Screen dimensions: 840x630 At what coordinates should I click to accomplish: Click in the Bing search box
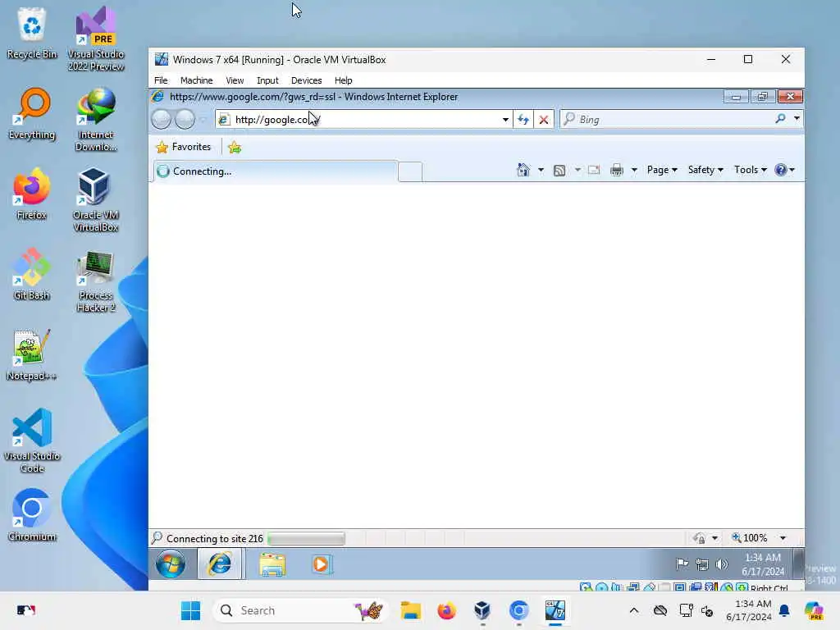674,119
